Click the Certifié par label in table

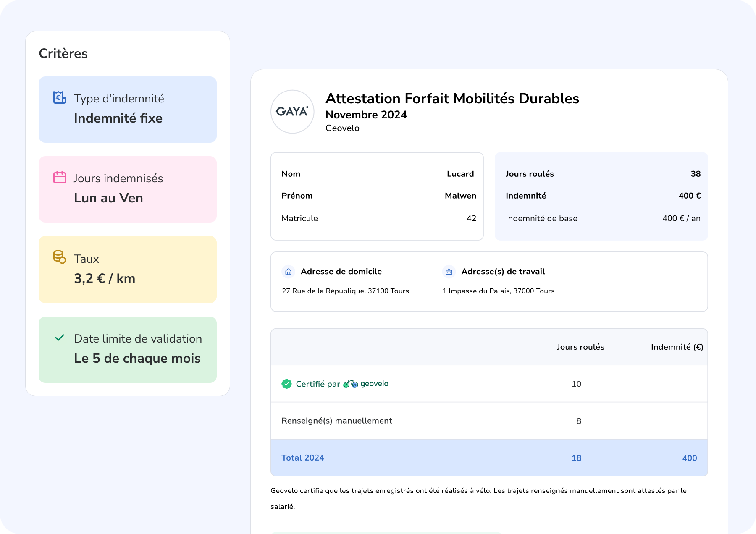click(318, 384)
